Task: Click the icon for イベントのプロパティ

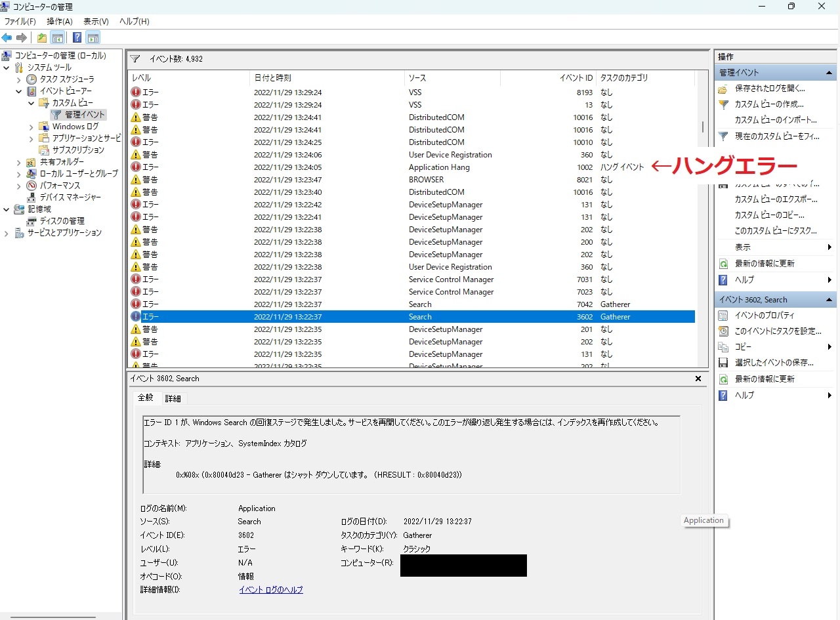Action: (x=723, y=316)
